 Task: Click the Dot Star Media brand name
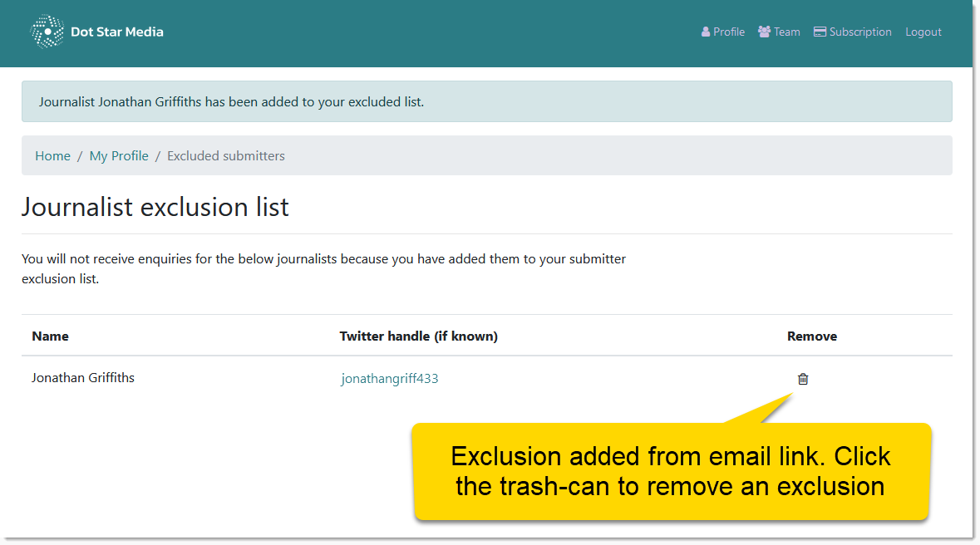pyautogui.click(x=117, y=32)
